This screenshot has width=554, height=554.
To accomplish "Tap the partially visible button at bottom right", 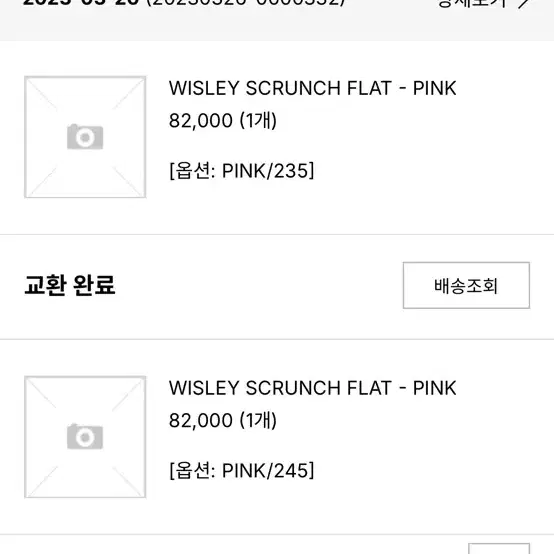I will click(x=499, y=548).
